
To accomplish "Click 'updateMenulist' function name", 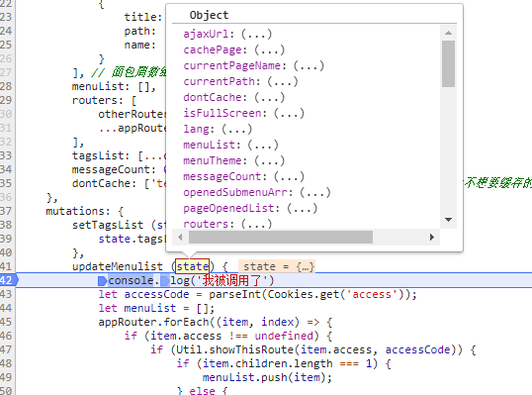I will click(117, 266).
